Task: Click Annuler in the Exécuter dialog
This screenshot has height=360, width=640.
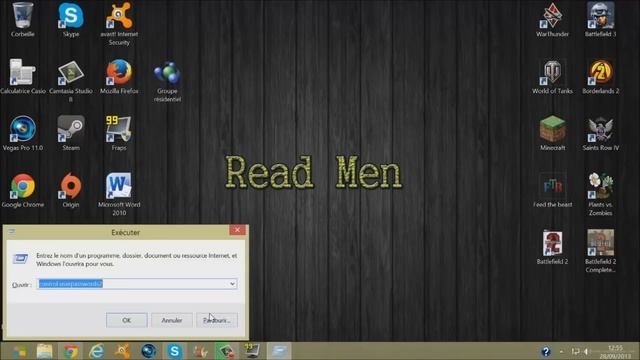Action: pyautogui.click(x=172, y=320)
